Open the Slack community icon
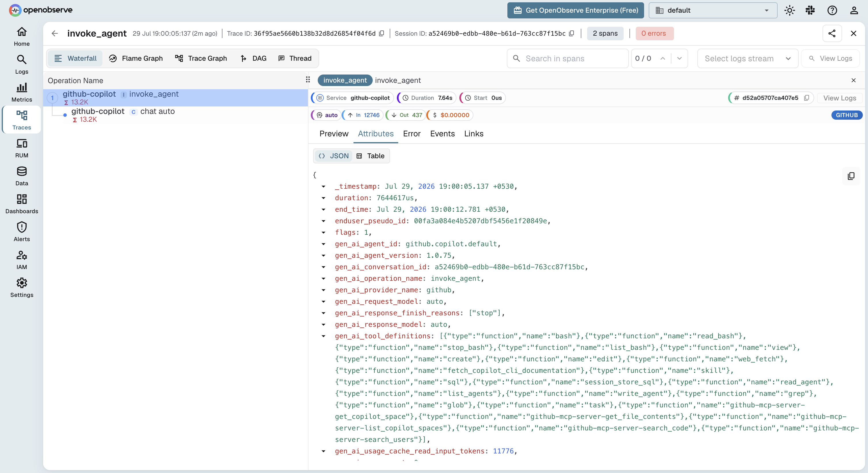The width and height of the screenshot is (868, 473). point(810,10)
